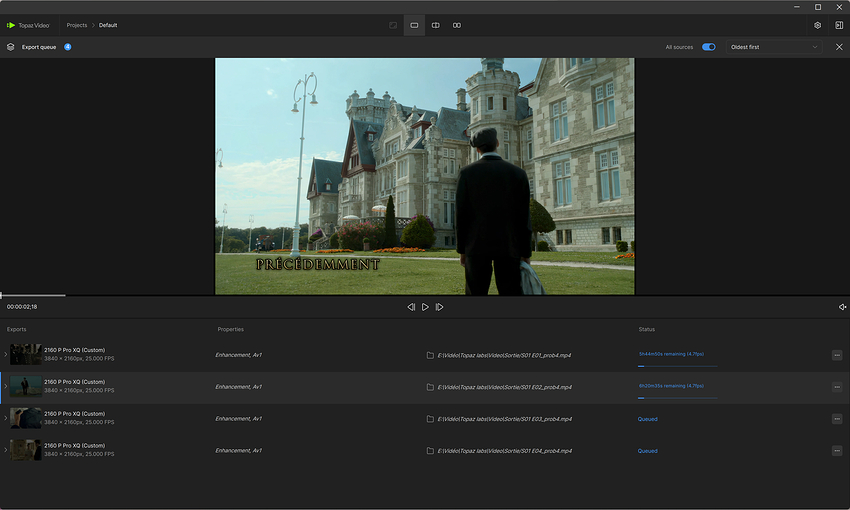Open the Default project breadcrumb
850x510 pixels.
tap(108, 25)
